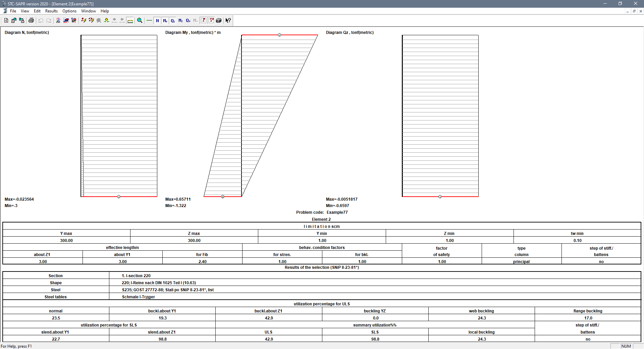644x349 pixels.
Task: Toggle the N diagram display button
Action: [x=157, y=20]
